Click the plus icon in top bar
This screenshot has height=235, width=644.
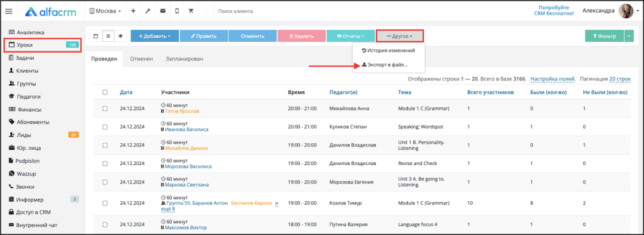(133, 11)
